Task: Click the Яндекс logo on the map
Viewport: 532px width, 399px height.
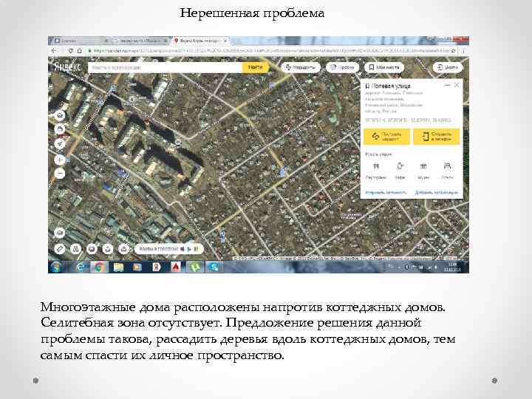Action: point(67,66)
